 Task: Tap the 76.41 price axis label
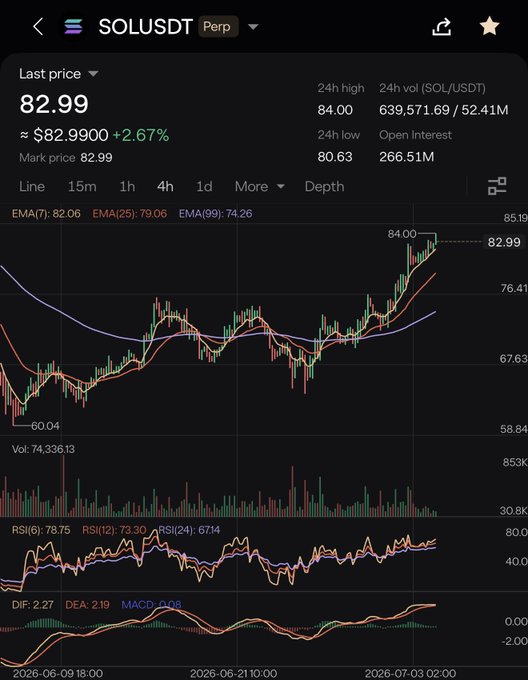tap(514, 288)
